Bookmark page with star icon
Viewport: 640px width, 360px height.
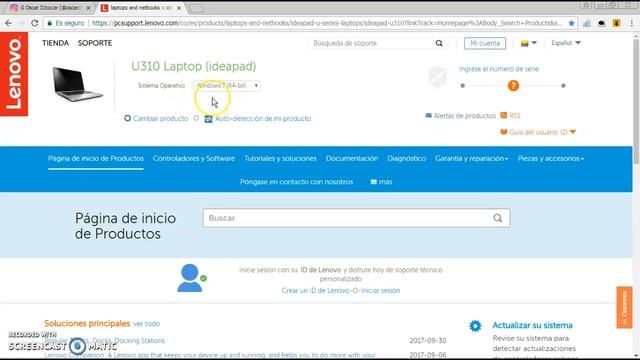tap(571, 23)
